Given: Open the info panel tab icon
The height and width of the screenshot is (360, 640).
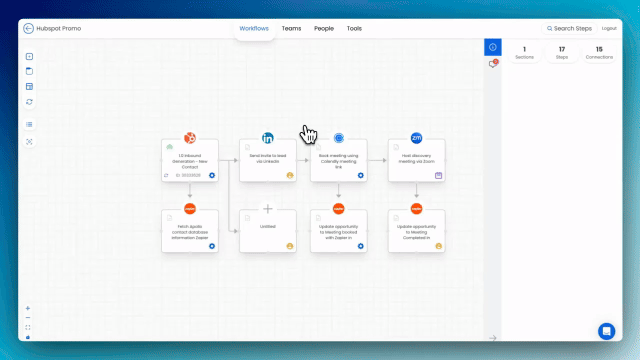Looking at the screenshot, I should (x=493, y=47).
